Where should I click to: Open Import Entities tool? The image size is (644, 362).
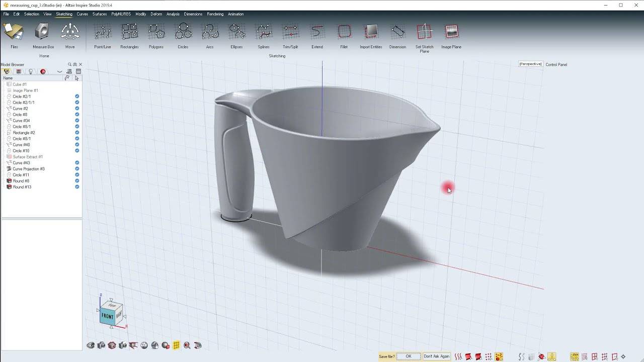[x=371, y=35]
